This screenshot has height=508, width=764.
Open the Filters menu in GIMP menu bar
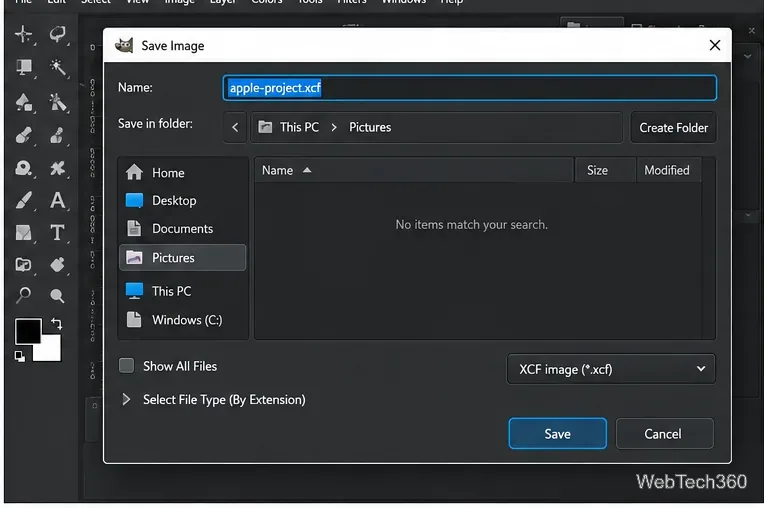pyautogui.click(x=352, y=2)
